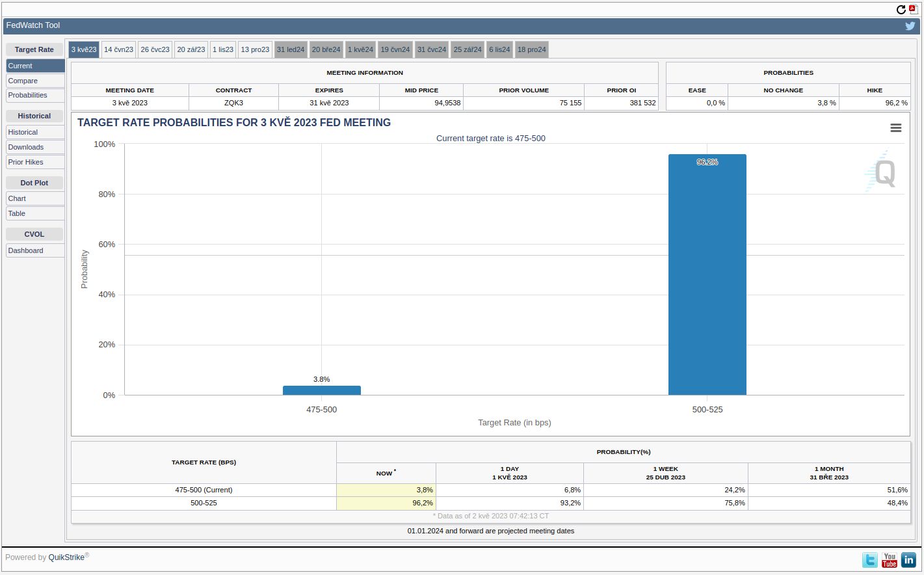This screenshot has width=924, height=575.
Task: Click the Target Rate section header
Action: pos(34,49)
